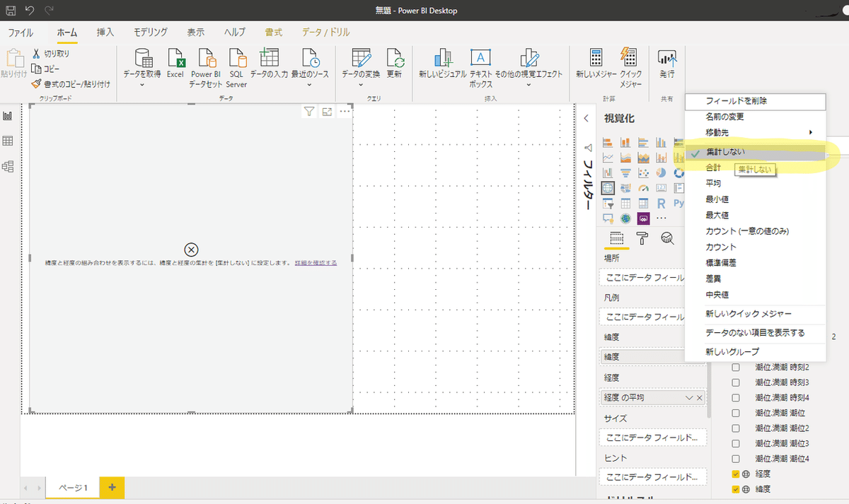This screenshot has height=504, width=849.
Task: Choose the funnel chart visual
Action: [x=625, y=172]
